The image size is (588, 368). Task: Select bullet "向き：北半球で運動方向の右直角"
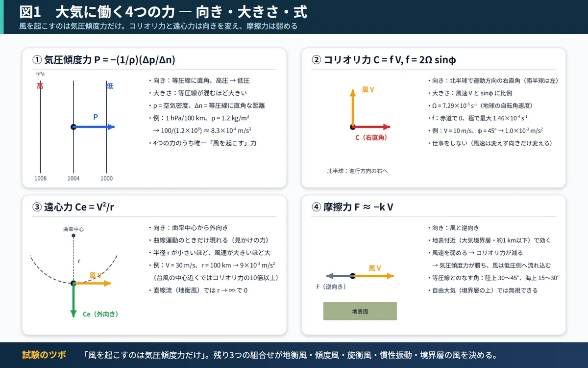493,80
